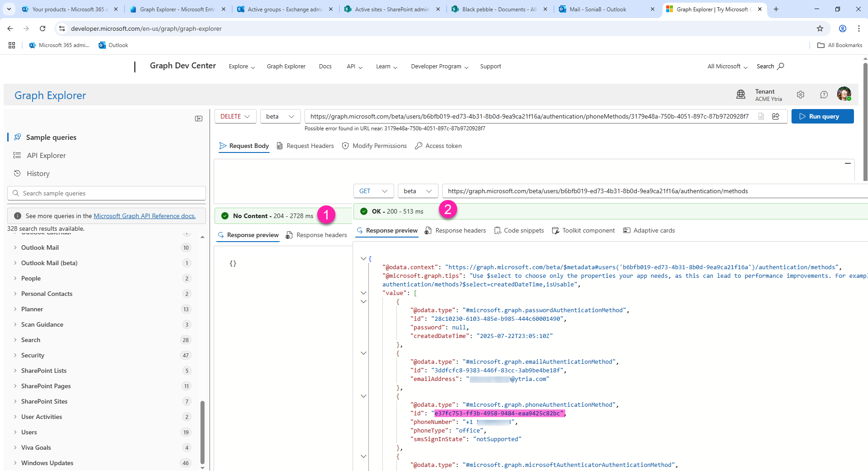
Task: Open the Adaptive cards tab
Action: coord(649,230)
